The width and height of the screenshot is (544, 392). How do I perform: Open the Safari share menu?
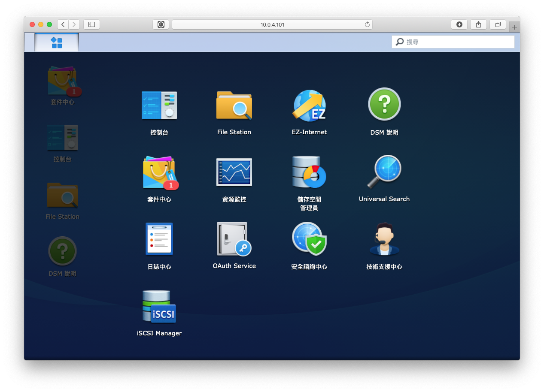point(478,24)
